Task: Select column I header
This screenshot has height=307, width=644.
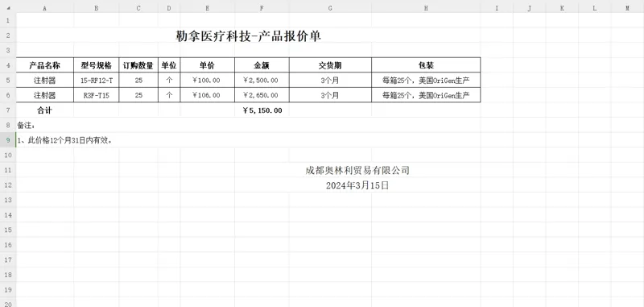Action: (x=497, y=8)
